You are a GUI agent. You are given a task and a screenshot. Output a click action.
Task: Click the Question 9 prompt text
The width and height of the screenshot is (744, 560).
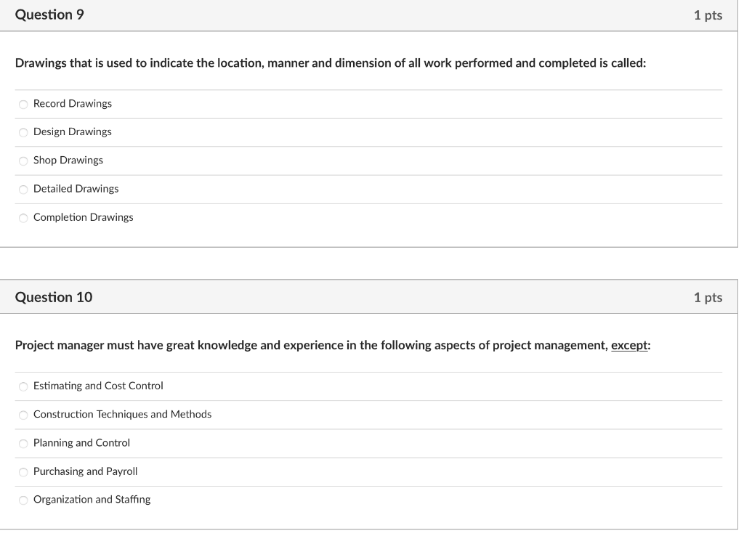[x=331, y=63]
